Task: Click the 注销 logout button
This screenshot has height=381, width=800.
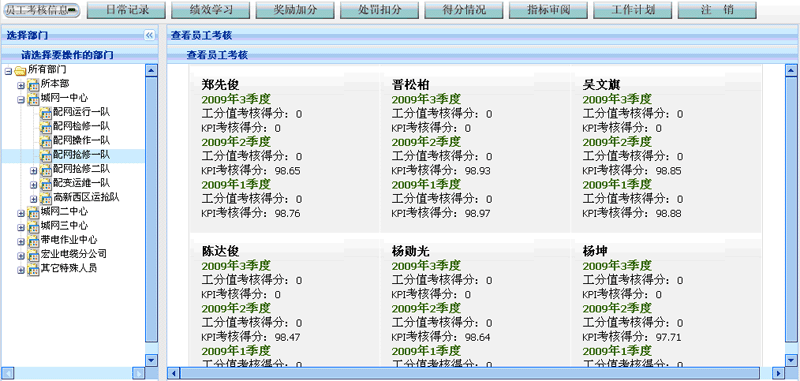Action: click(x=717, y=10)
